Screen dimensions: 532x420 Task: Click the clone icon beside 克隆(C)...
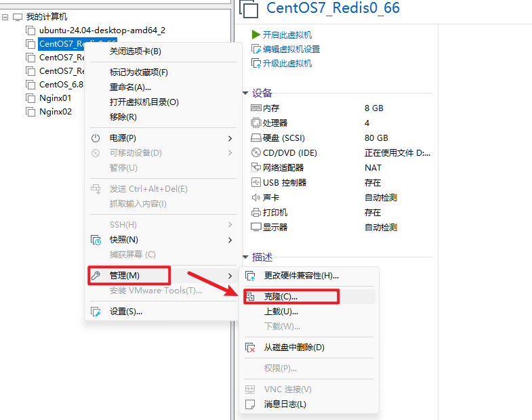(250, 297)
